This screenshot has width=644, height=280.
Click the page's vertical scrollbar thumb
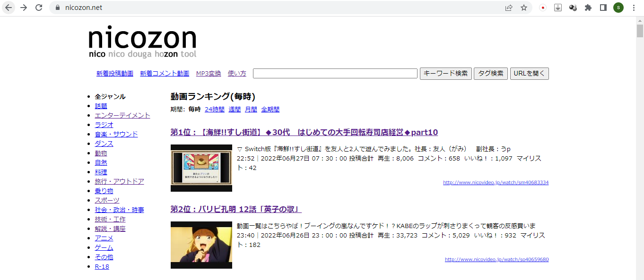(640, 31)
